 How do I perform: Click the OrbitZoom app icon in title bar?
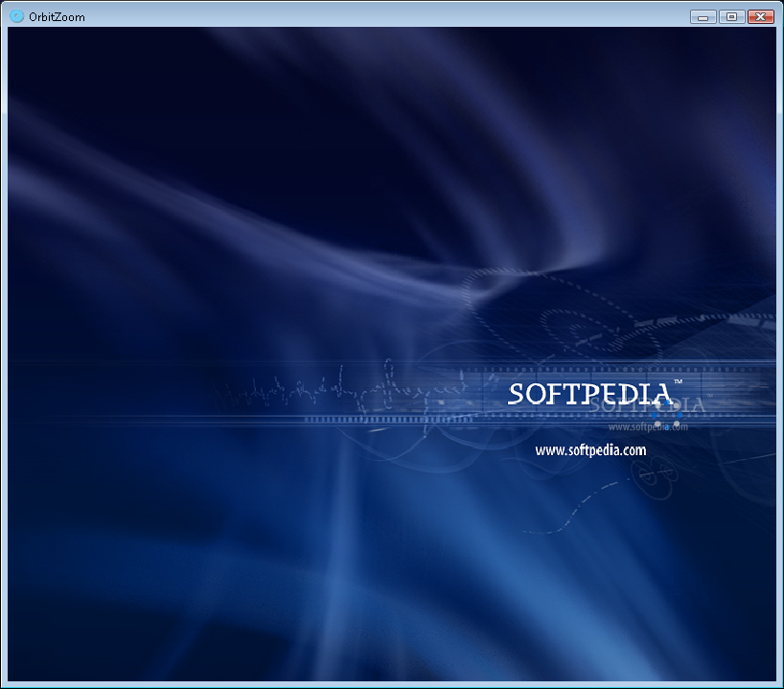[x=16, y=16]
